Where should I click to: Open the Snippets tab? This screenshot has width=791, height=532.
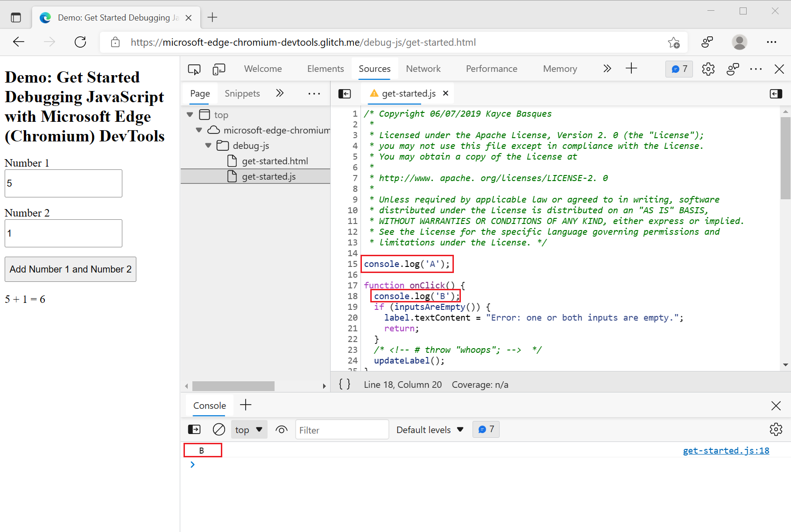tap(242, 93)
